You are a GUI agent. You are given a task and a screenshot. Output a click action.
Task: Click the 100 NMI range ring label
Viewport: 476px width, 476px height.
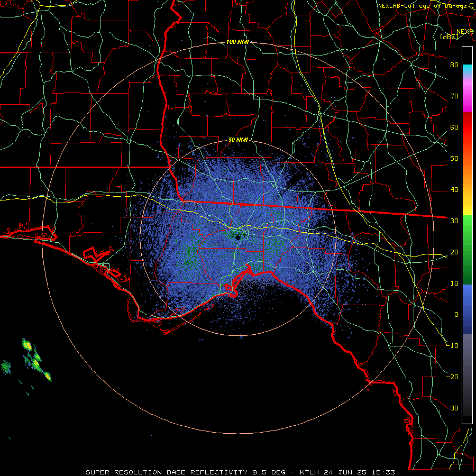click(237, 42)
